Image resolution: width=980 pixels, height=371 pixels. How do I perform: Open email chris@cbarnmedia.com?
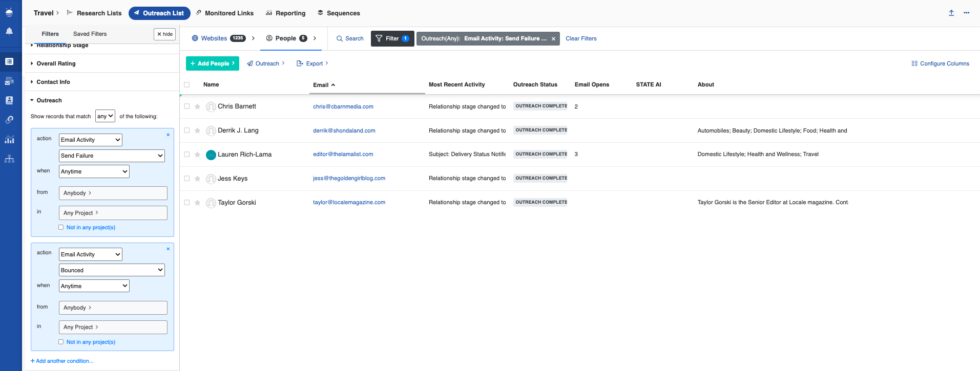343,106
